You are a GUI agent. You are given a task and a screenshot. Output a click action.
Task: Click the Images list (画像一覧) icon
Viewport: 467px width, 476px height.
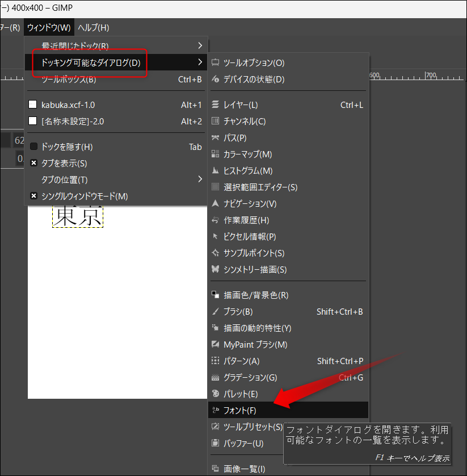click(215, 469)
